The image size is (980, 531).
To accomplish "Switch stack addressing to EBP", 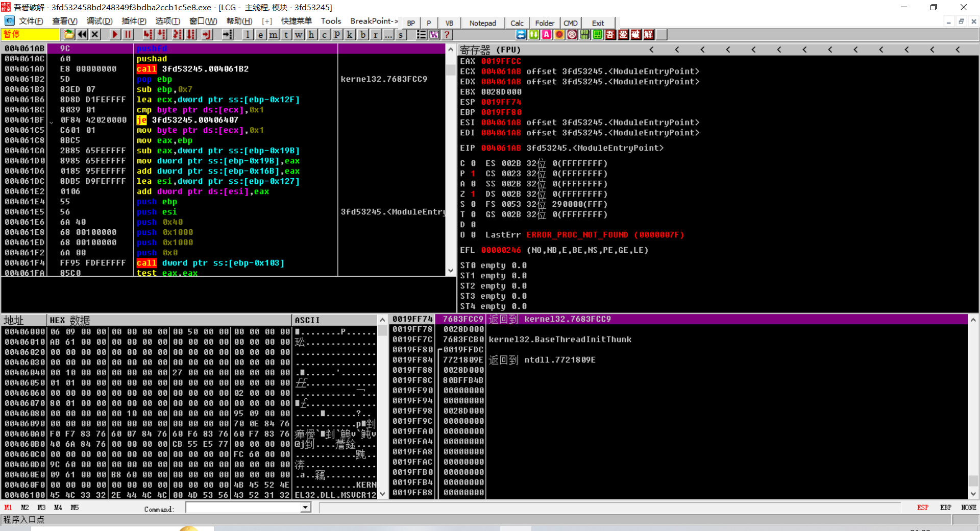I will [x=946, y=508].
